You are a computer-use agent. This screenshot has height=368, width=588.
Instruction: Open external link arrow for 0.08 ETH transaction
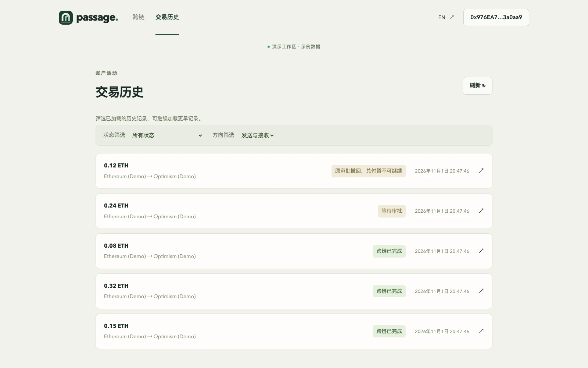[481, 251]
